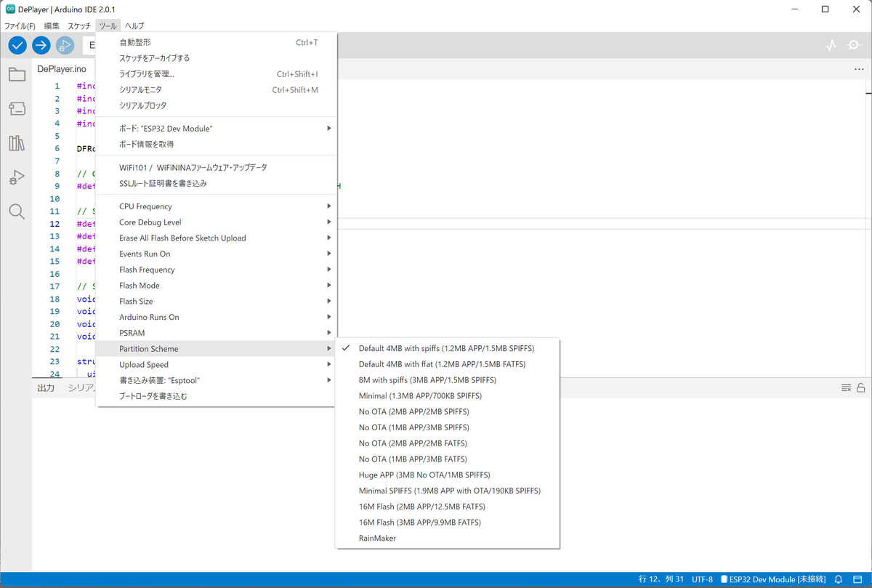Select Huge APP 3MB No OTA scheme
Viewport: 872px width, 588px height.
pyautogui.click(x=447, y=475)
